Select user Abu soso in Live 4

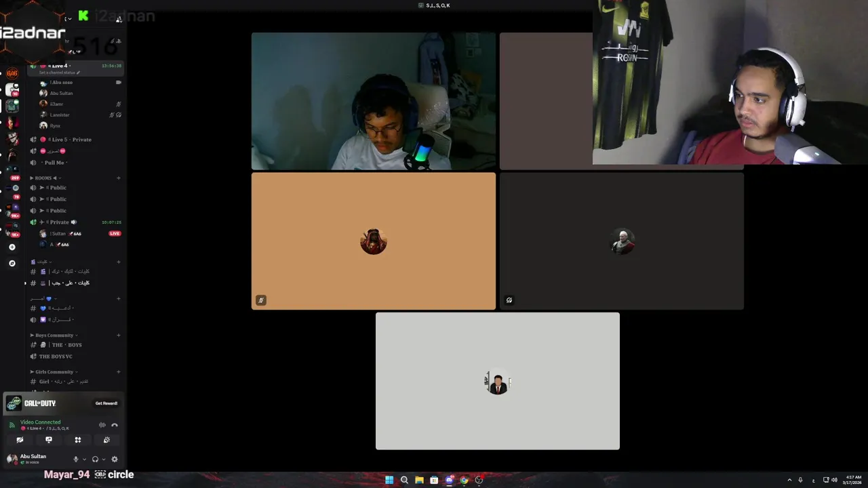coord(80,83)
